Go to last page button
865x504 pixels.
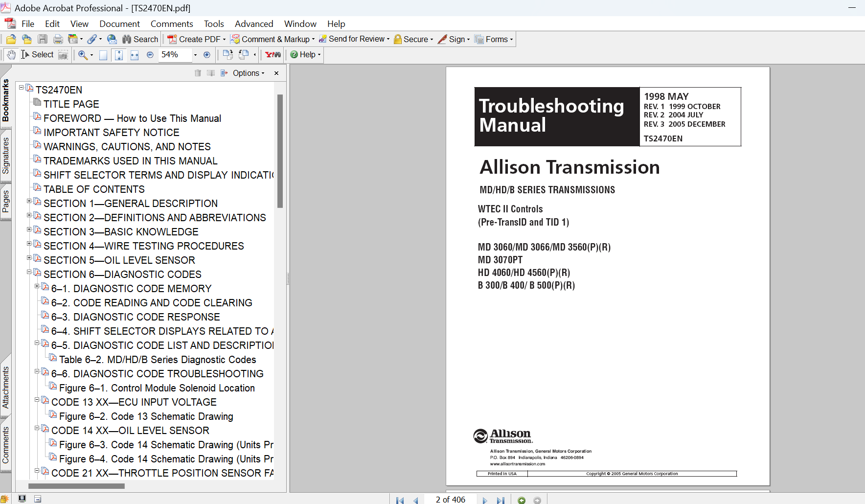(501, 500)
